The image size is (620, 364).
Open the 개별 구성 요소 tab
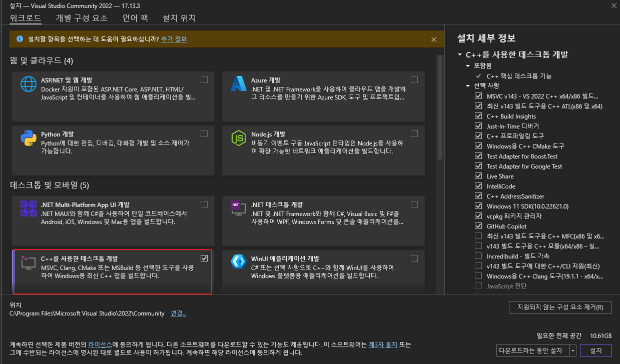click(82, 18)
